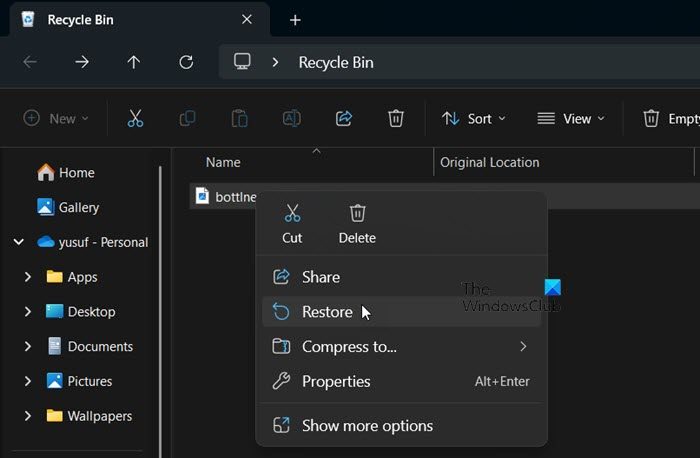The image size is (700, 458).
Task: Select Restore from the context menu
Action: pos(327,312)
